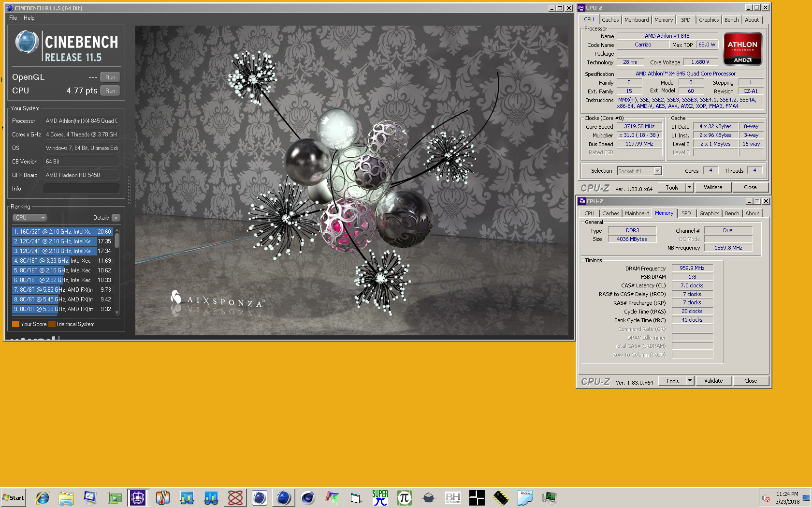
Task: Click the Cinebench sphere logo icon
Action: tap(27, 42)
